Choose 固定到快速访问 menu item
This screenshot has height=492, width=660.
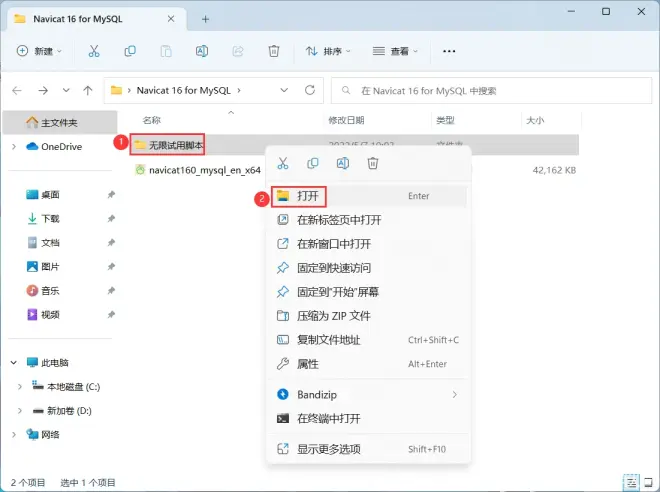tap(368, 268)
